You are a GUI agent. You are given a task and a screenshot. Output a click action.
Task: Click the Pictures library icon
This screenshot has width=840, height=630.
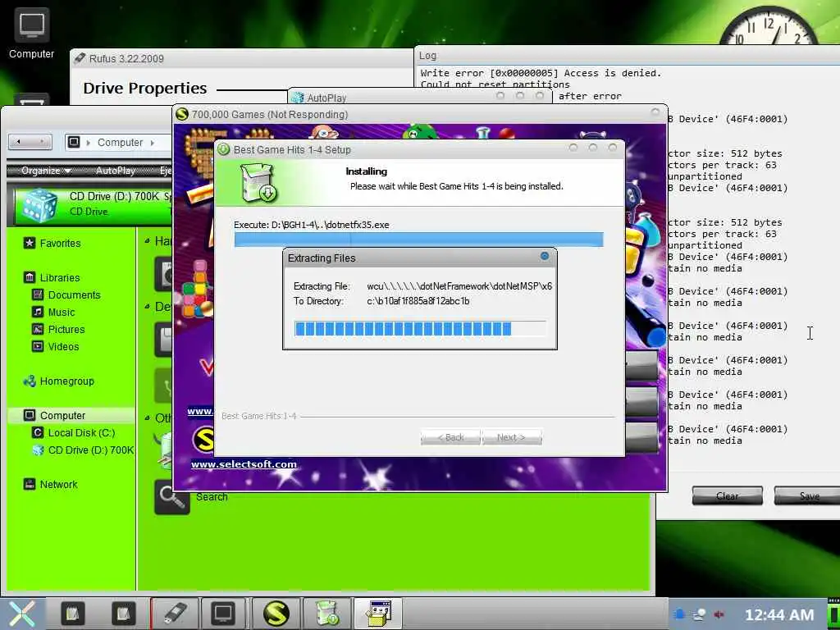tap(38, 329)
